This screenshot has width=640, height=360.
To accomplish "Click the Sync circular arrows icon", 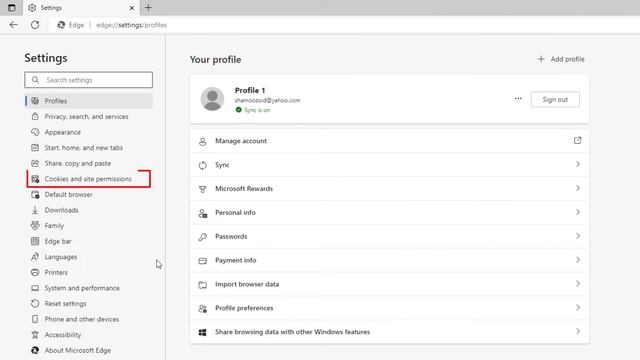I will tap(203, 165).
